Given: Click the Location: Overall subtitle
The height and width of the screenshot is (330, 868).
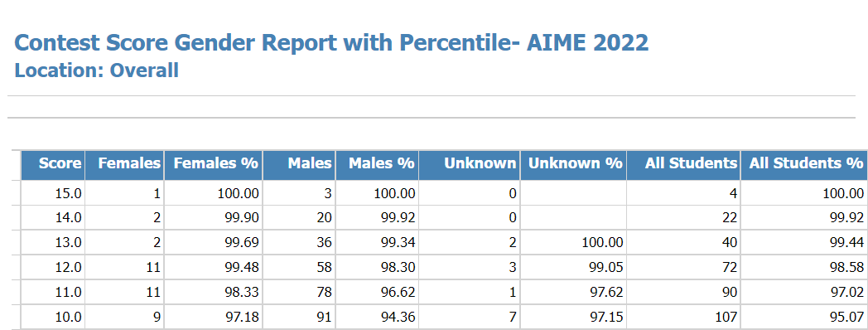Looking at the screenshot, I should point(96,70).
